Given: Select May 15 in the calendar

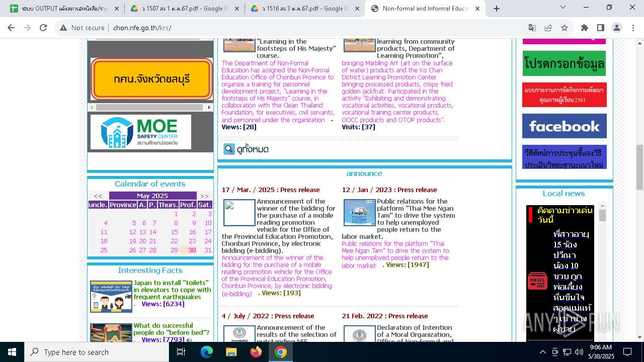Looking at the screenshot, I should [x=174, y=232].
